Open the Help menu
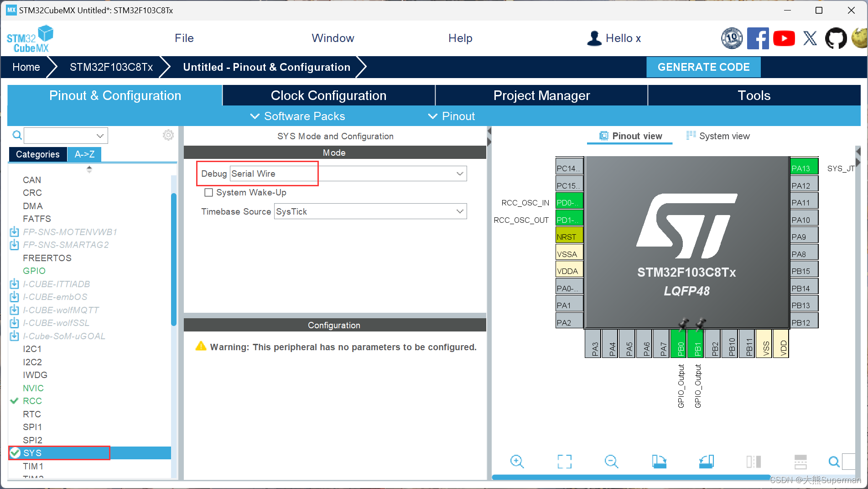The width and height of the screenshot is (868, 489). point(460,38)
